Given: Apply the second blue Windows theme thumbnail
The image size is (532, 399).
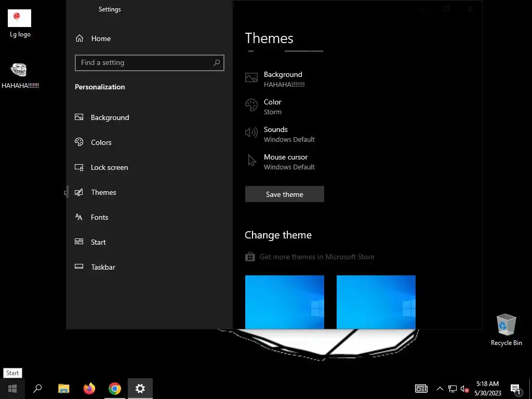Looking at the screenshot, I should tap(376, 302).
